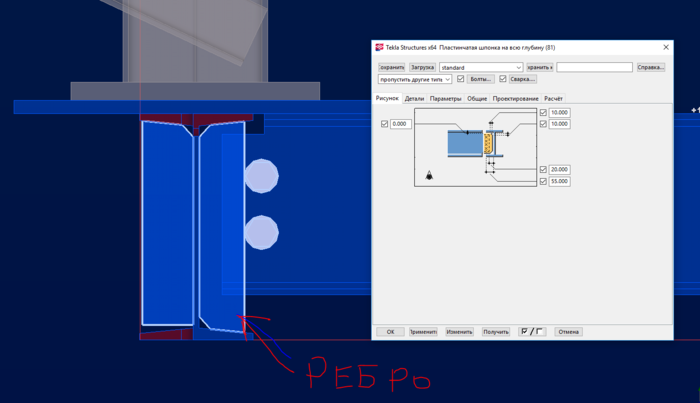Click the 20.000 input field

coord(559,170)
